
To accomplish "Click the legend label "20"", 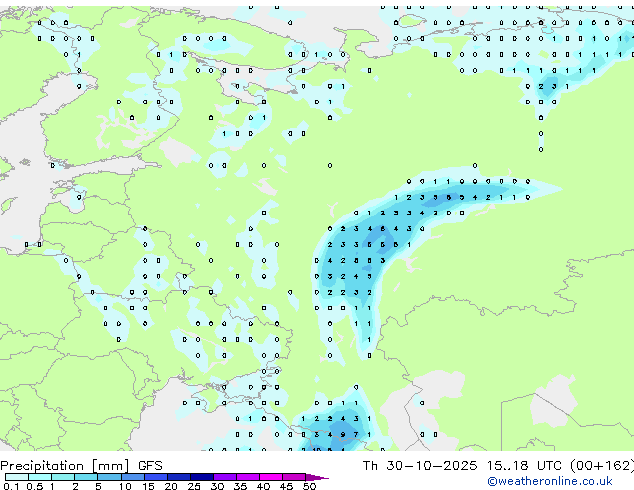I will (171, 486).
